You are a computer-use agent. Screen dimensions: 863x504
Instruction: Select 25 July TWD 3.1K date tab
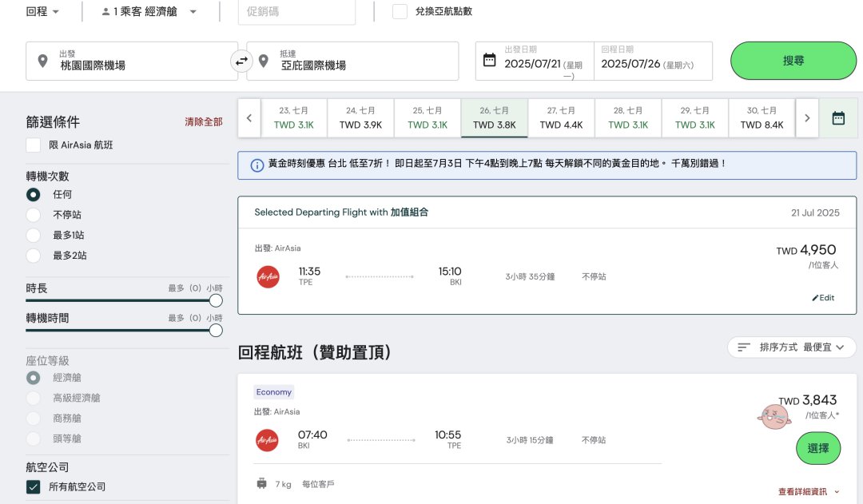[427, 117]
